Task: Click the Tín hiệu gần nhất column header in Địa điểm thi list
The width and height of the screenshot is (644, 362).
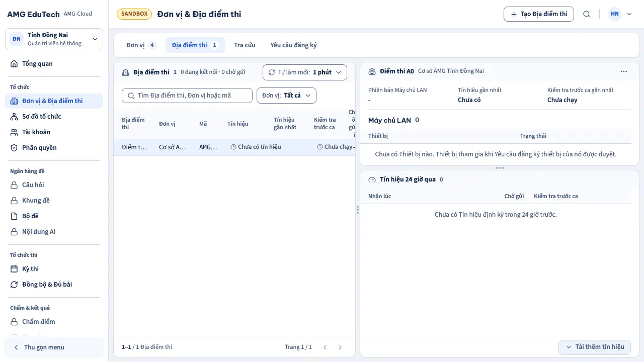Action: 285,124
